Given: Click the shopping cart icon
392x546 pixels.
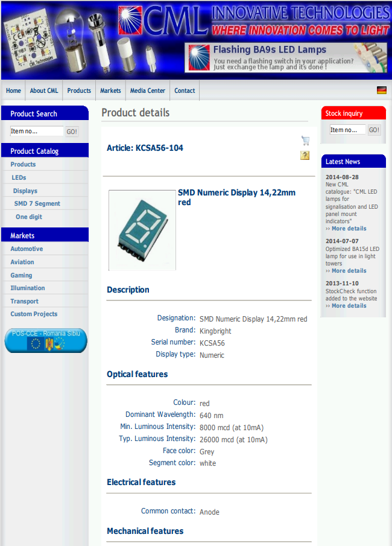Looking at the screenshot, I should 305,141.
